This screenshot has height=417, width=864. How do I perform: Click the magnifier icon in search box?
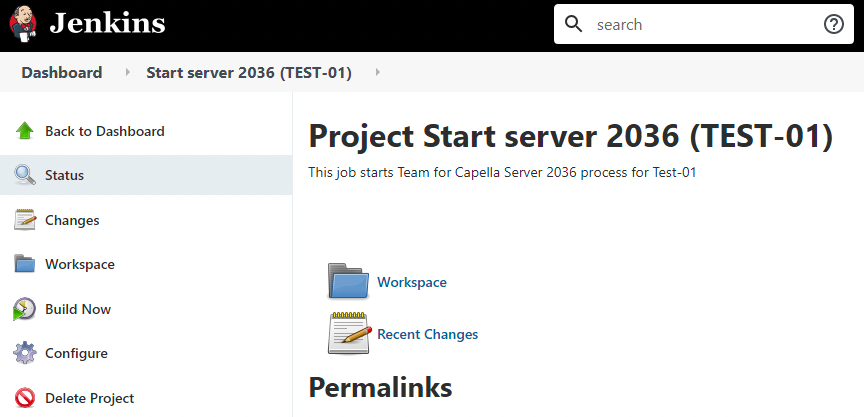pos(574,24)
